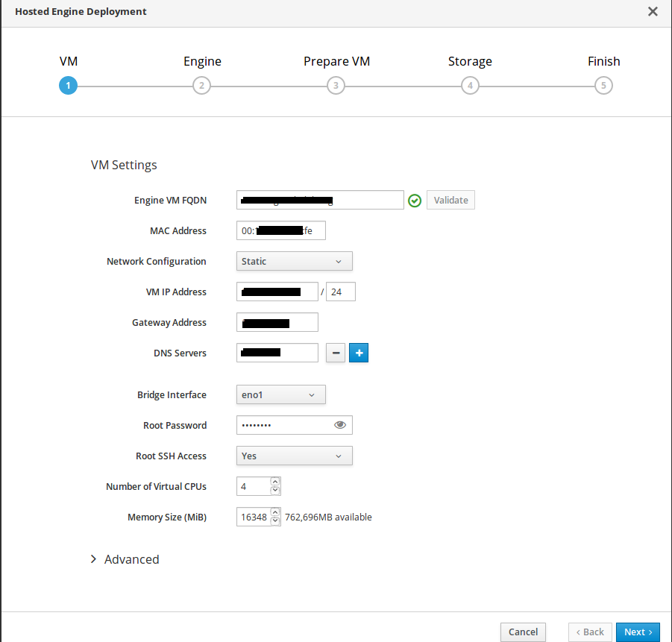This screenshot has height=642, width=672.
Task: Cancel the hosted engine deployment
Action: coord(523,632)
